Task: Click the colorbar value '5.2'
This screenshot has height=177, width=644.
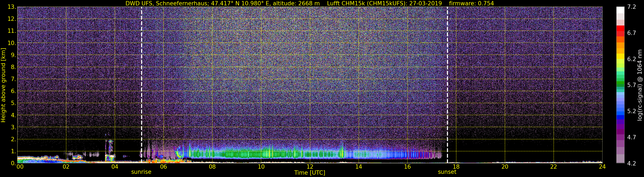Action: click(632, 111)
